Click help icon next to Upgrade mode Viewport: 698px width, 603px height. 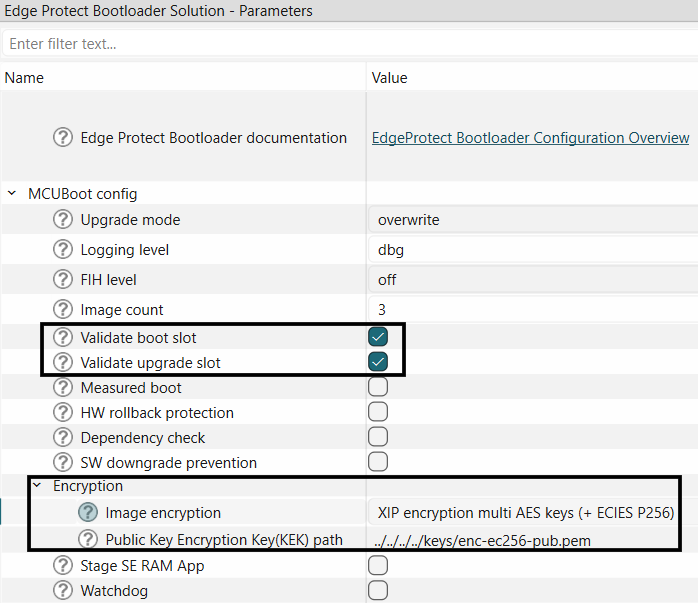[x=63, y=220]
